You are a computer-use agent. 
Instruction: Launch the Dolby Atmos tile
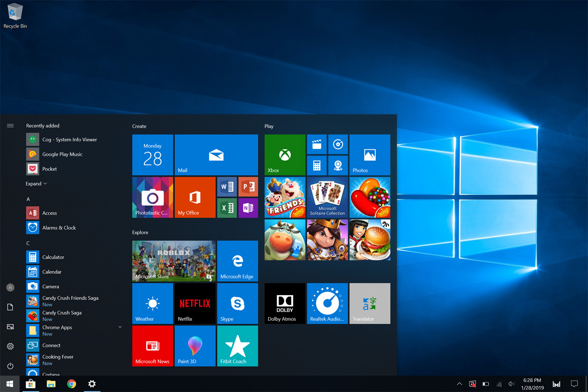point(285,303)
